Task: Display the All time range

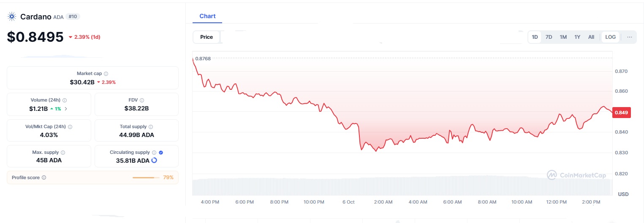Action: [591, 37]
